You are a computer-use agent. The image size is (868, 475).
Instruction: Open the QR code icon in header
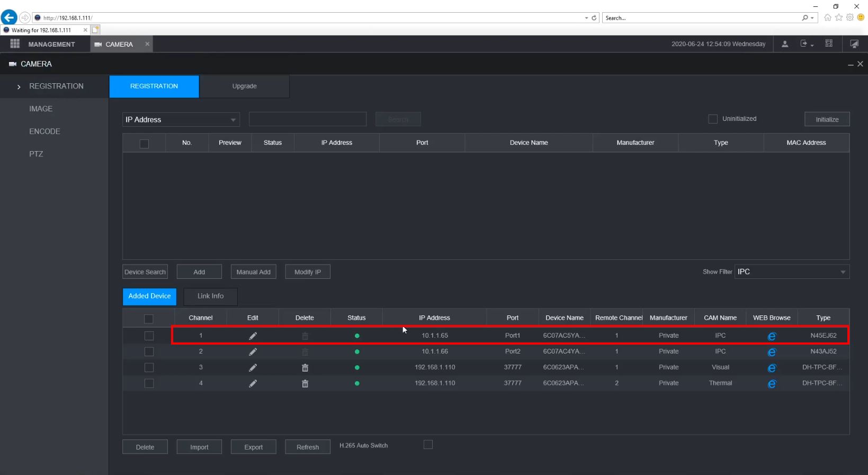[829, 44]
